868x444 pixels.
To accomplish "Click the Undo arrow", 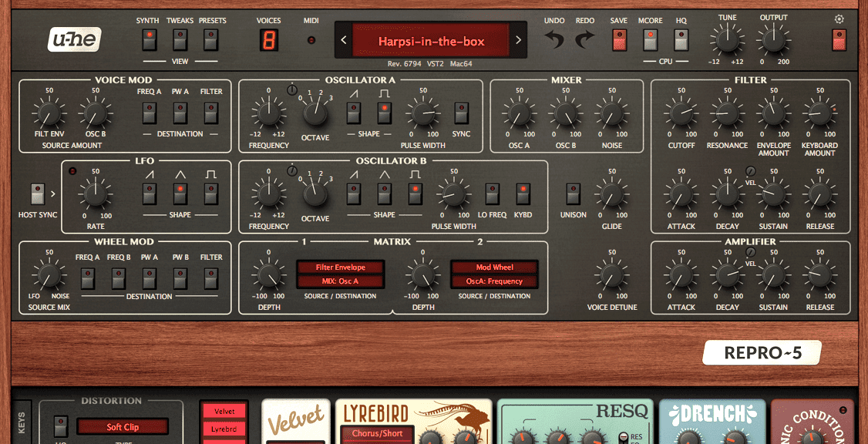I will (x=554, y=40).
